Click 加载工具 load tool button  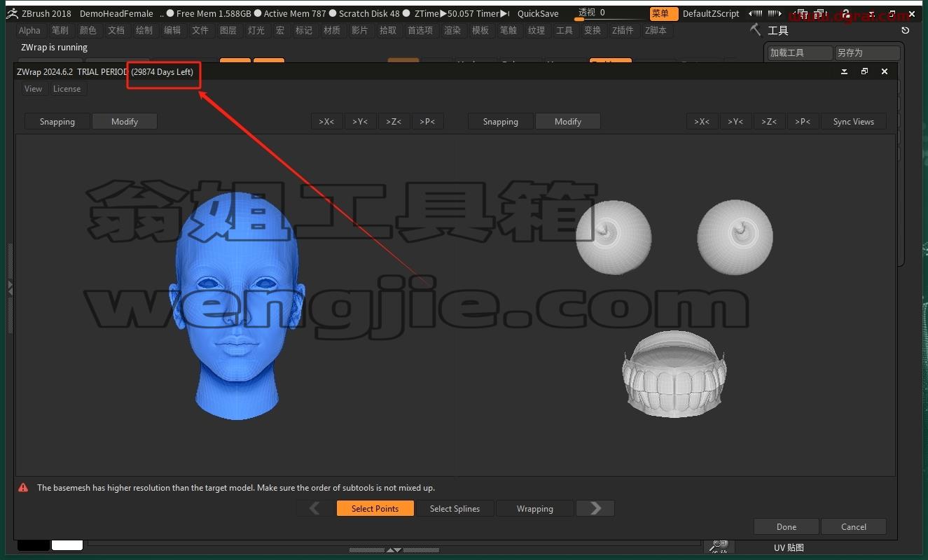[801, 52]
